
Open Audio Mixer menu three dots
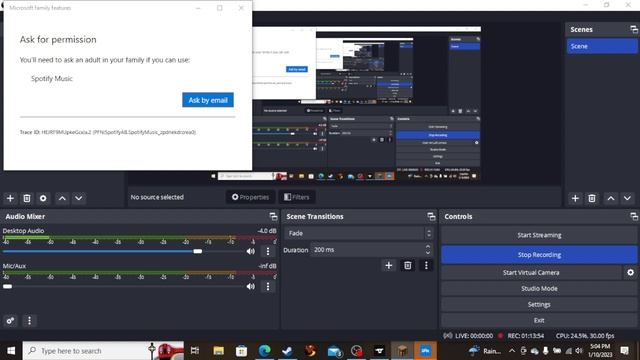click(29, 321)
